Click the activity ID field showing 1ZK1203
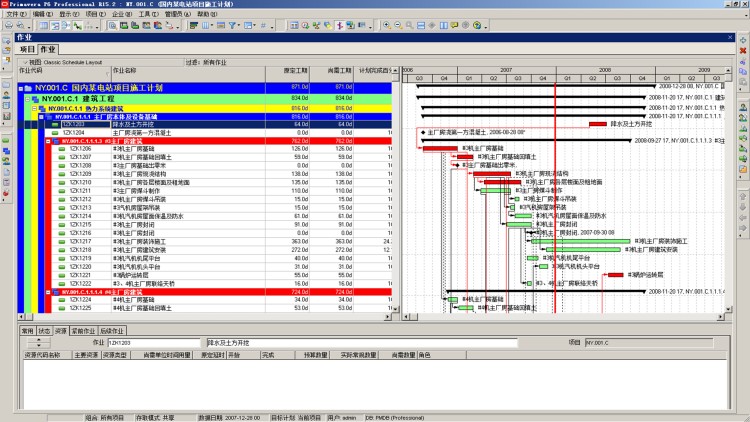The height and width of the screenshot is (422, 750). pyautogui.click(x=154, y=343)
